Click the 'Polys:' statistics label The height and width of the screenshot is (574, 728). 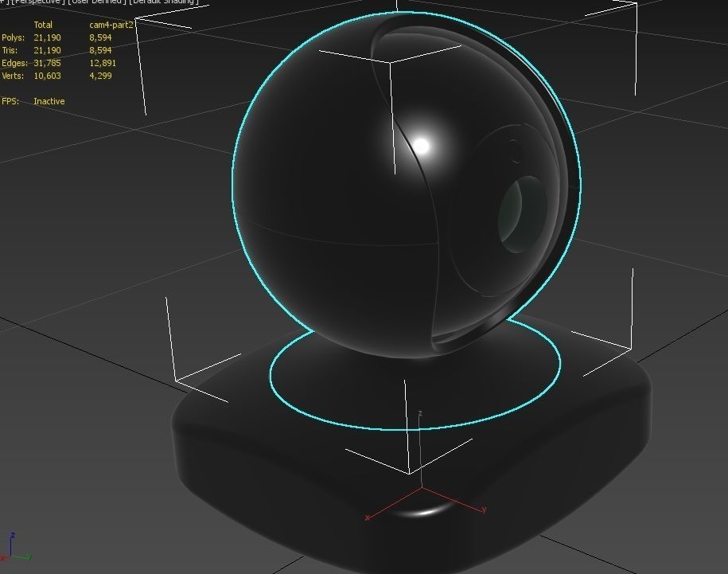[x=13, y=37]
